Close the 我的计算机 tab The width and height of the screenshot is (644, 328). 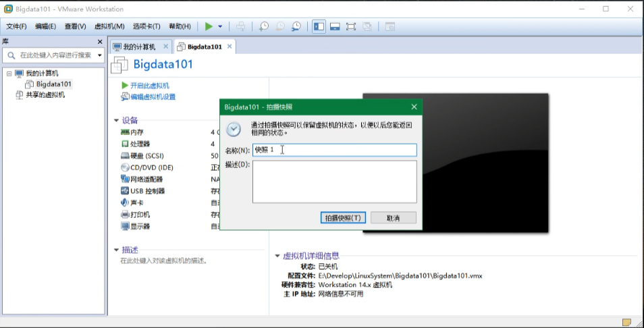tap(165, 47)
